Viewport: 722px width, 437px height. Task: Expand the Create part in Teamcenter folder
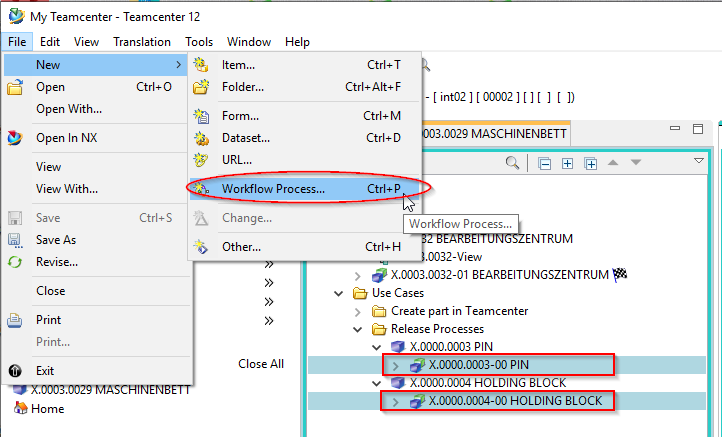(x=358, y=311)
